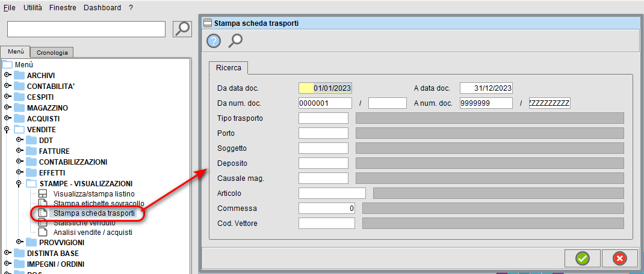Click the A num. doc. 9999999 field

click(486, 103)
